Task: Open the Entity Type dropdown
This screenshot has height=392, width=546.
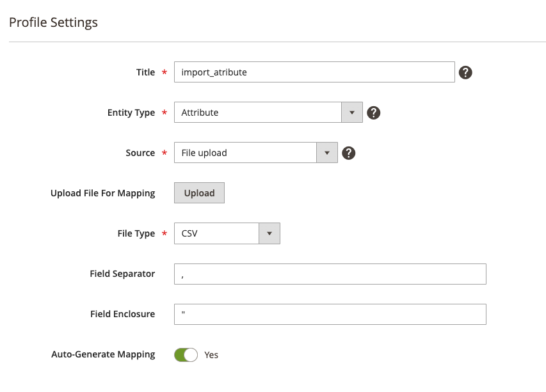Action: click(x=268, y=113)
